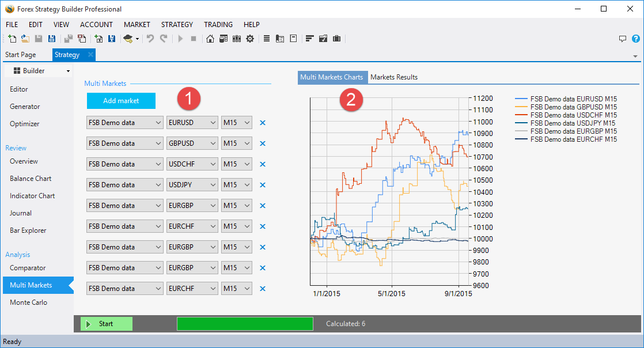This screenshot has height=348, width=644.
Task: Open the Comparator in sidebar
Action: pyautogui.click(x=28, y=268)
